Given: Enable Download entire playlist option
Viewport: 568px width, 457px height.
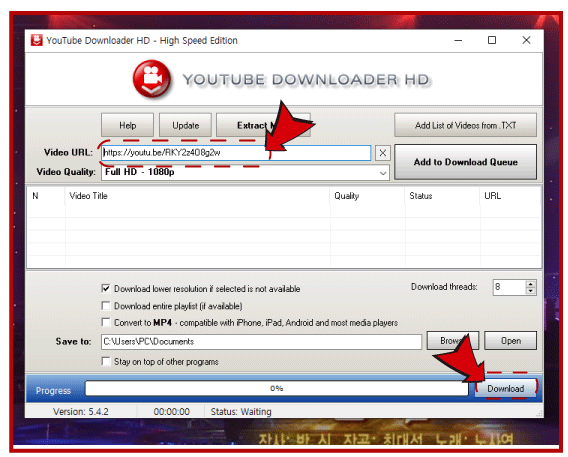Looking at the screenshot, I should pos(106,306).
